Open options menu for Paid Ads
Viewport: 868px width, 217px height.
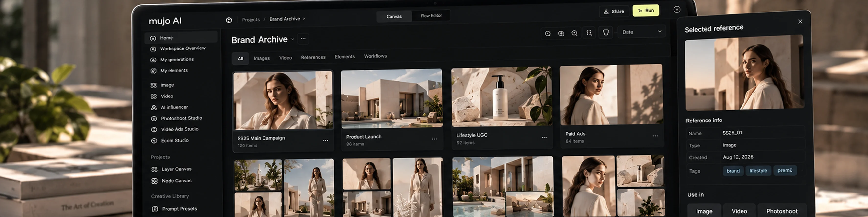click(x=655, y=136)
